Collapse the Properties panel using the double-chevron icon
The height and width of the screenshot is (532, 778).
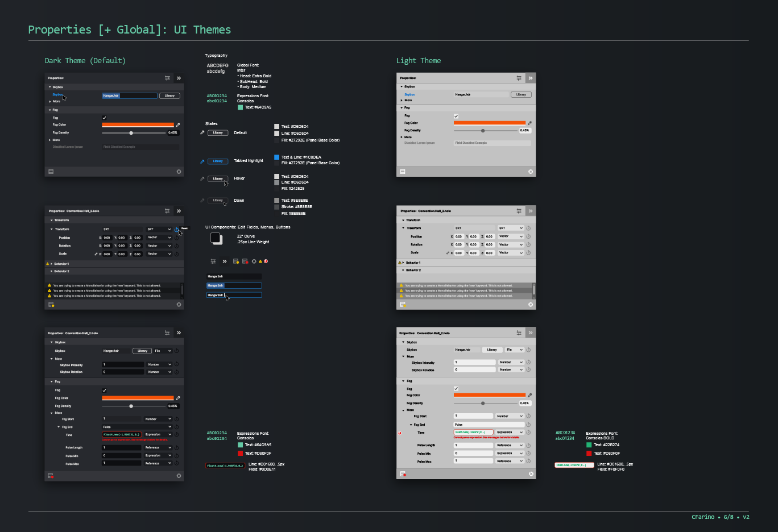click(x=179, y=78)
